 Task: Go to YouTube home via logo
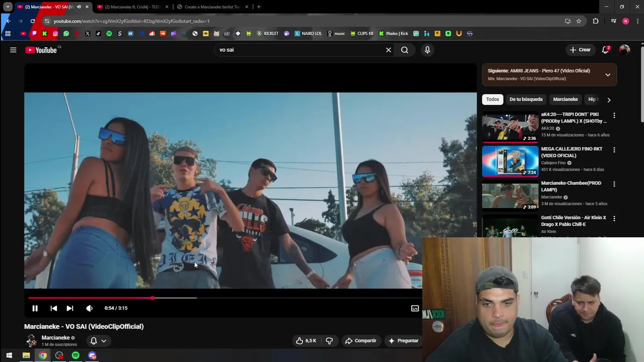(x=41, y=50)
